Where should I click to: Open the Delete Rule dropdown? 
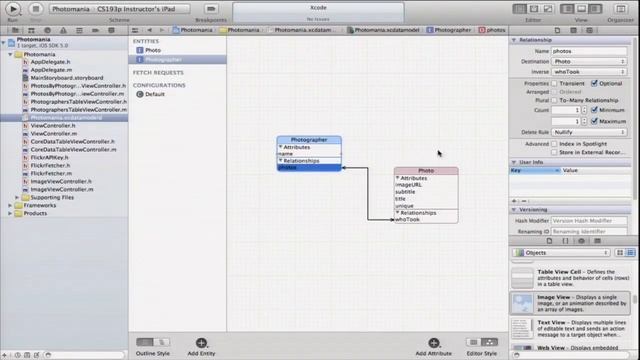pyautogui.click(x=589, y=132)
